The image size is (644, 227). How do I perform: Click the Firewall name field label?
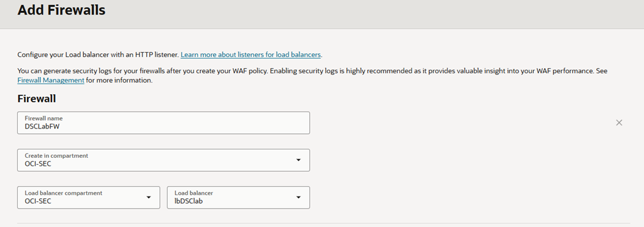point(43,118)
